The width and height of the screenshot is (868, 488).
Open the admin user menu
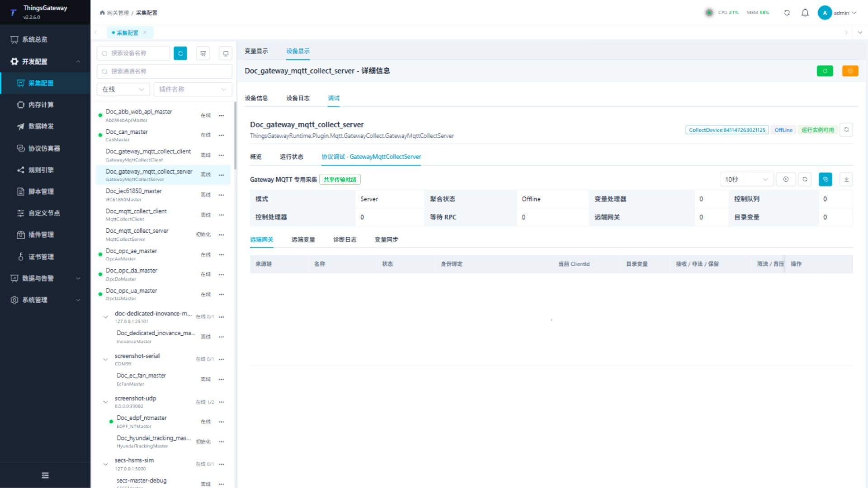click(837, 13)
